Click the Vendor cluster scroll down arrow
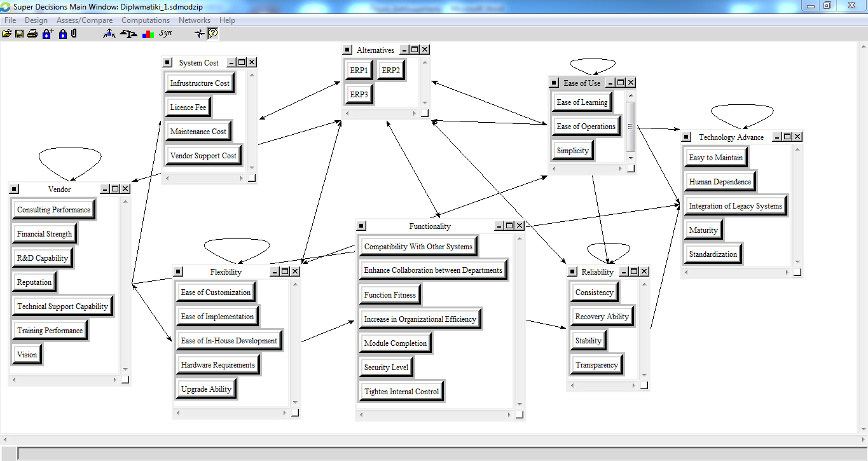This screenshot has height=461, width=868. point(125,369)
